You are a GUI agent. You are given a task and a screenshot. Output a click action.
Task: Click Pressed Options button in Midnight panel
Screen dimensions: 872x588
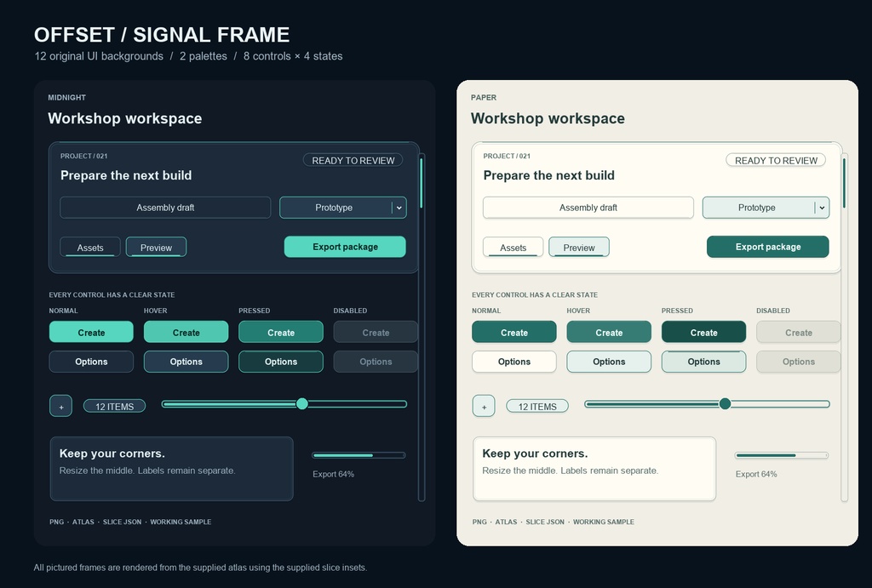pos(281,362)
